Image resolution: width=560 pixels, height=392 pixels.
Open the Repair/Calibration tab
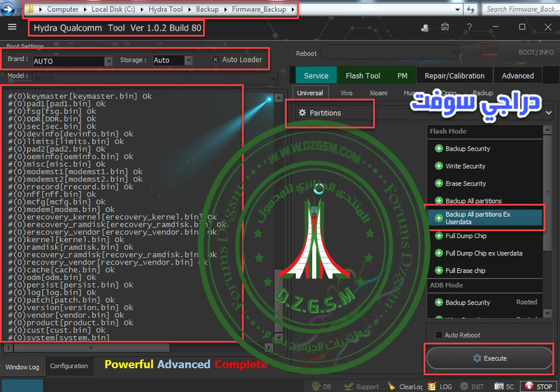456,76
